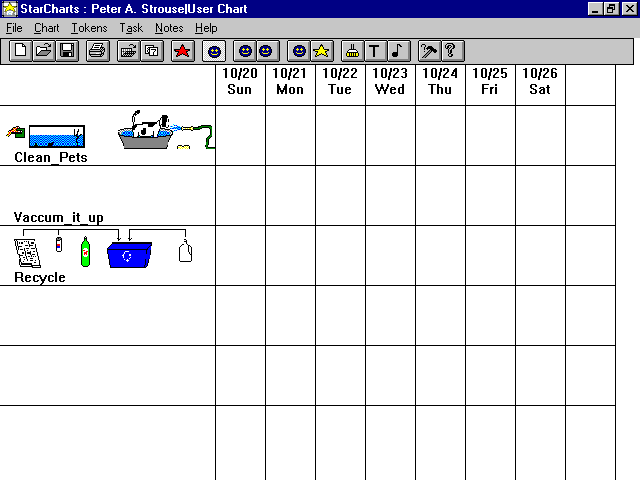Open the Tokens menu
The height and width of the screenshot is (480, 640).
tap(88, 28)
